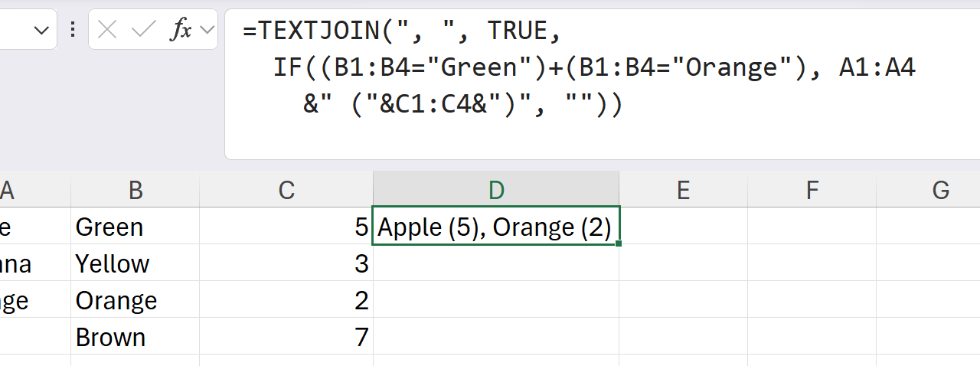980x366 pixels.
Task: Select column C header
Action: (286, 190)
